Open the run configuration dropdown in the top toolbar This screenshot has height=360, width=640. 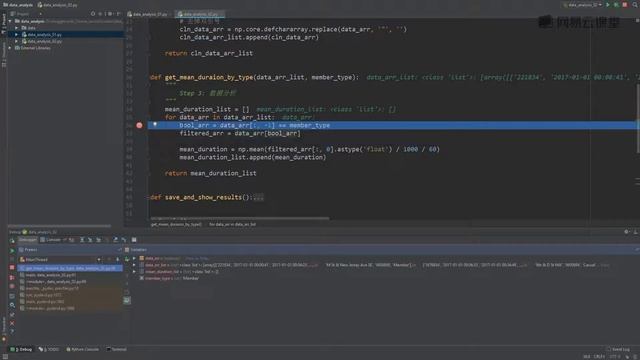coord(583,5)
